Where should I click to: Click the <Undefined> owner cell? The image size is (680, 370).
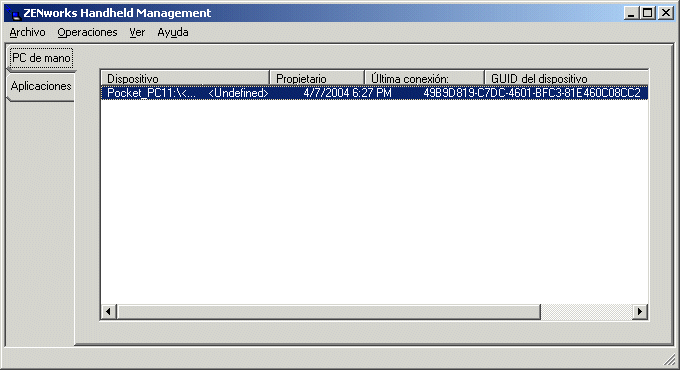tap(239, 93)
